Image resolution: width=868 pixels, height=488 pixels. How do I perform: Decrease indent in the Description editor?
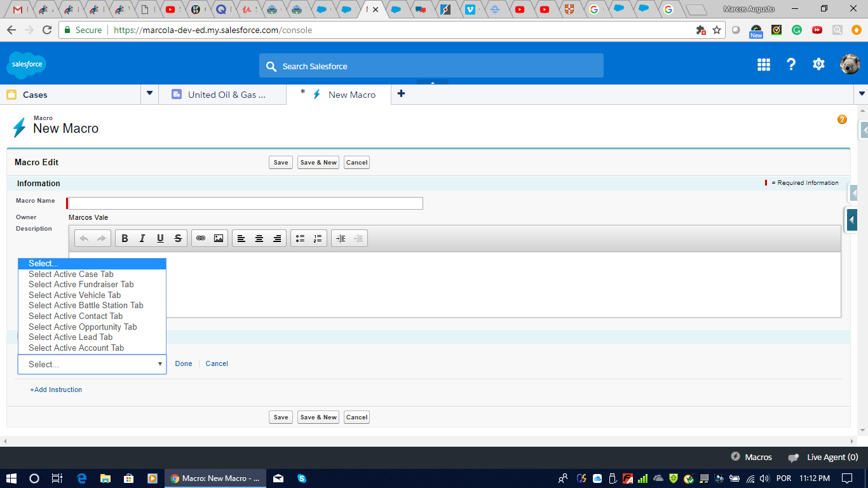click(x=358, y=238)
